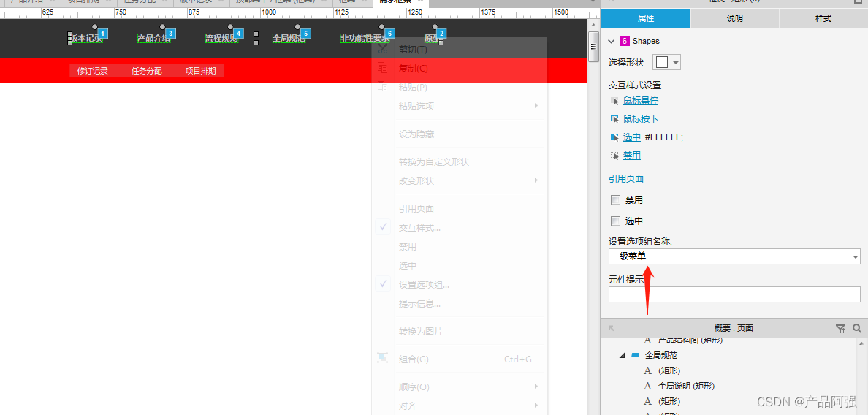The image size is (868, 415).
Task: Toggle the 选中 checkbox in properties panel
Action: (x=615, y=221)
